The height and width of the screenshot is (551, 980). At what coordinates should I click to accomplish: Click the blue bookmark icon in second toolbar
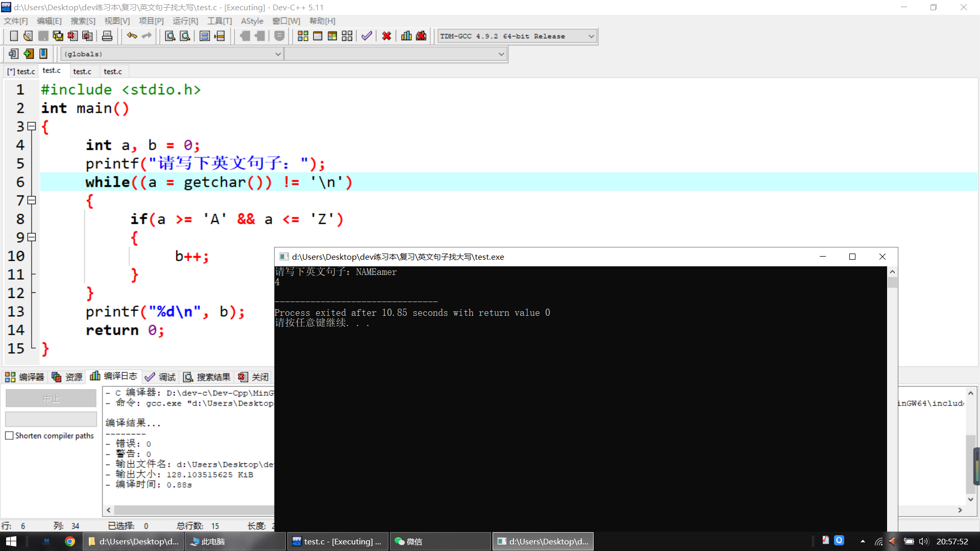click(43, 54)
